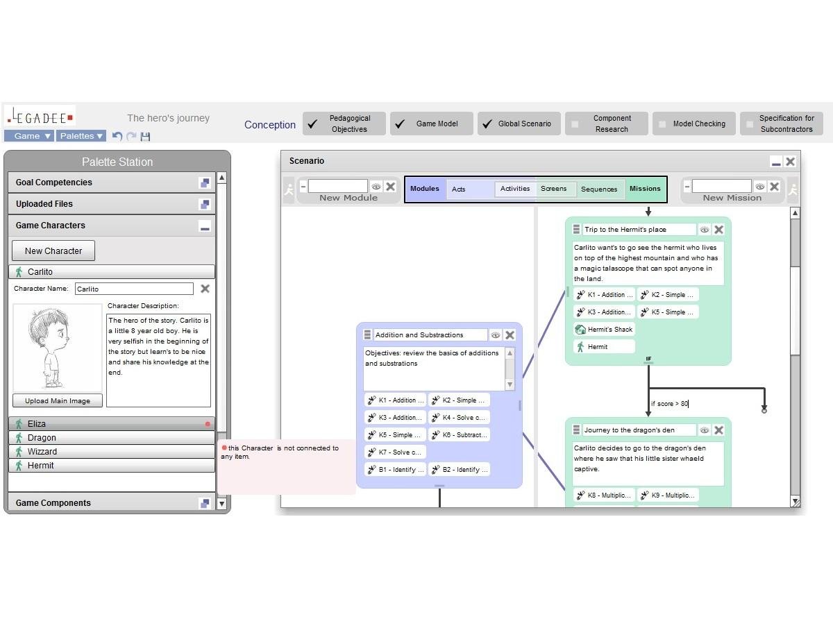Switch to the Missions tab
The image size is (833, 644).
pos(645,188)
